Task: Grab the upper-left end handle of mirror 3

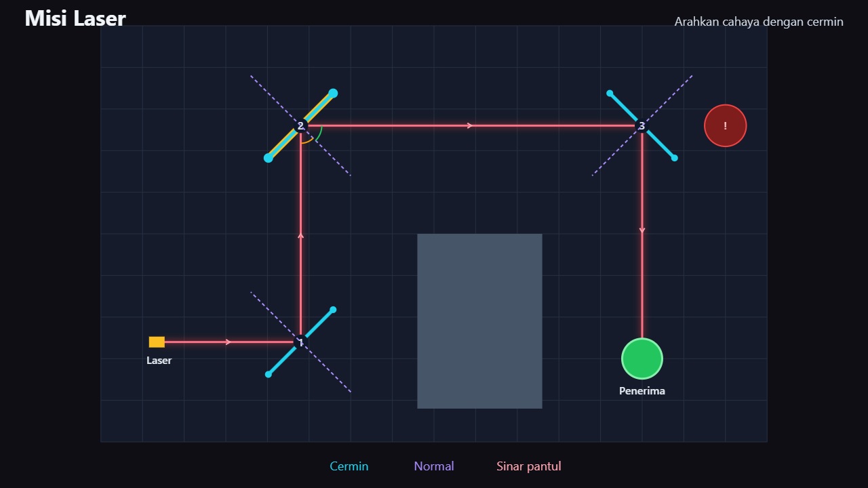Action: 610,94
